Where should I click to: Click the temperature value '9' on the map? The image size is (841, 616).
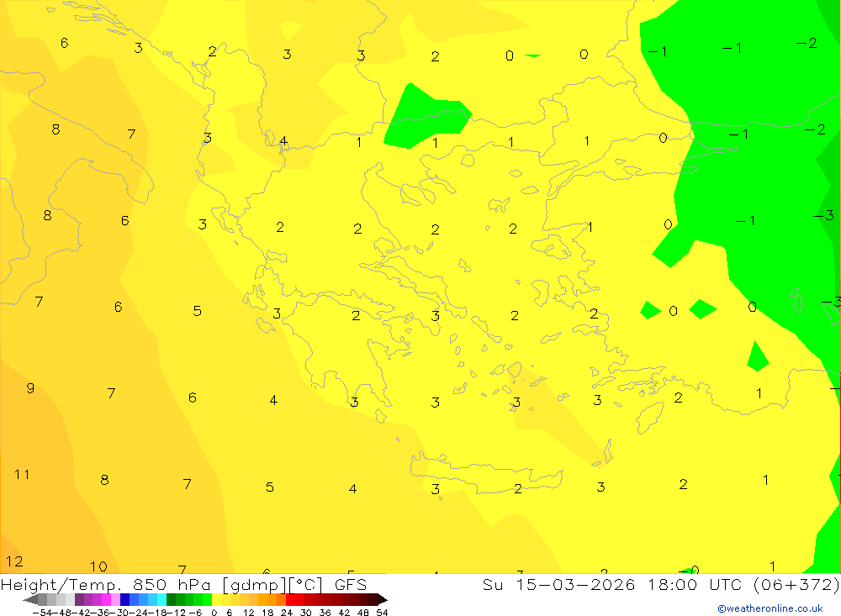click(30, 387)
